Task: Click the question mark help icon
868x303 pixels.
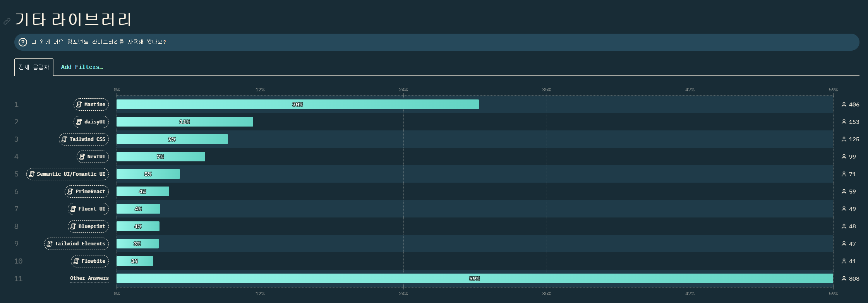Action: click(23, 42)
